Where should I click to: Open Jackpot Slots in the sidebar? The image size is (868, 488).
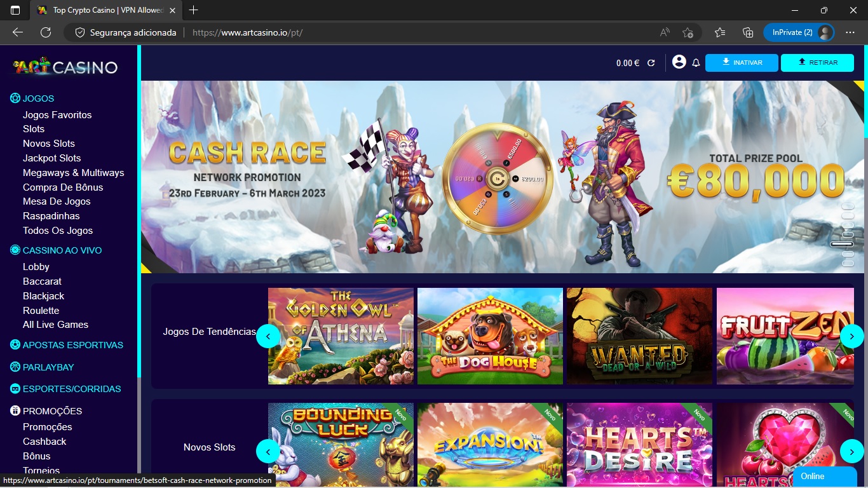tap(51, 158)
